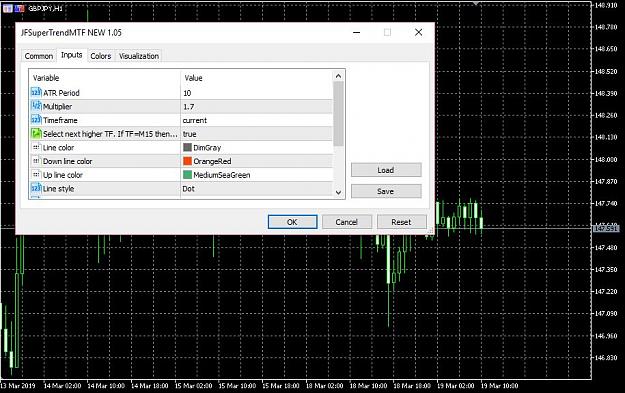Click the inputs list scroll up arrow

pyautogui.click(x=338, y=76)
